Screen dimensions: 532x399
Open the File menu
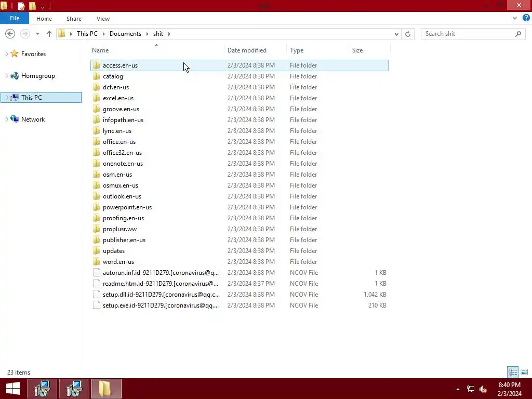(x=14, y=18)
